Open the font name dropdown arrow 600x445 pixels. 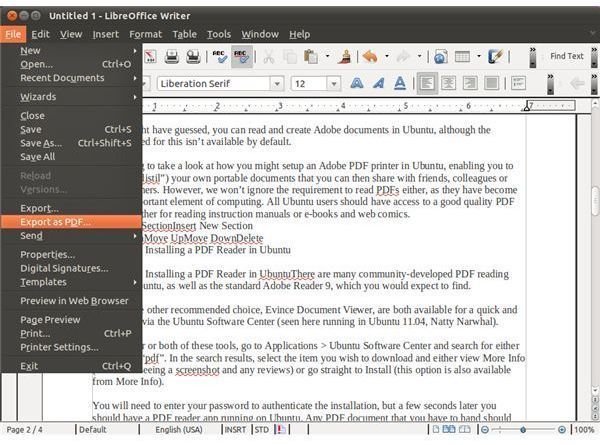click(x=277, y=83)
